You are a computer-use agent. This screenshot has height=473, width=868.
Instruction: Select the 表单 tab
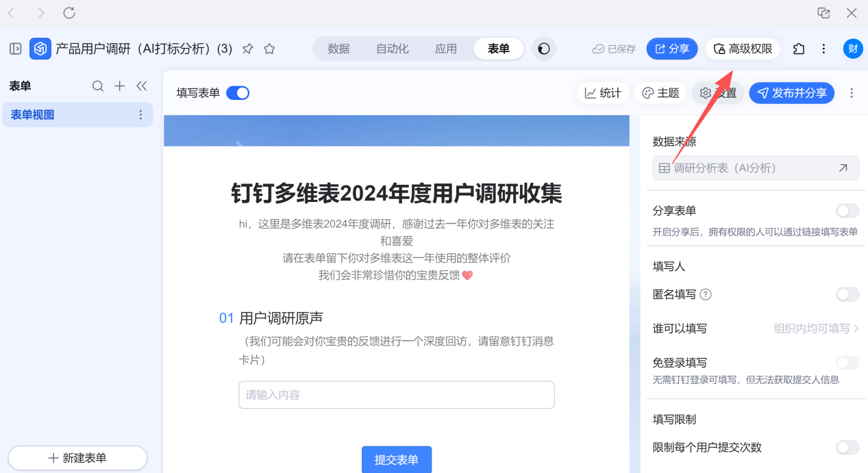pyautogui.click(x=499, y=49)
